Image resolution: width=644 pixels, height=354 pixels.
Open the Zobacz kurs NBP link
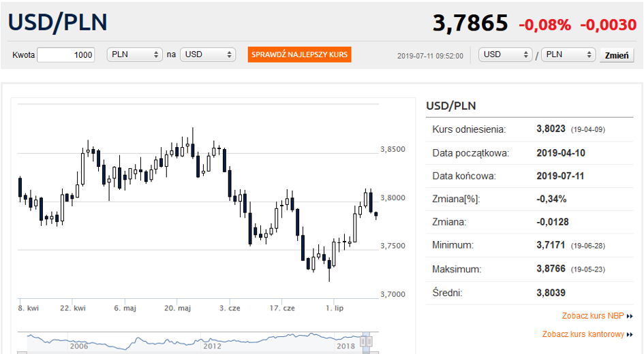[x=593, y=316]
